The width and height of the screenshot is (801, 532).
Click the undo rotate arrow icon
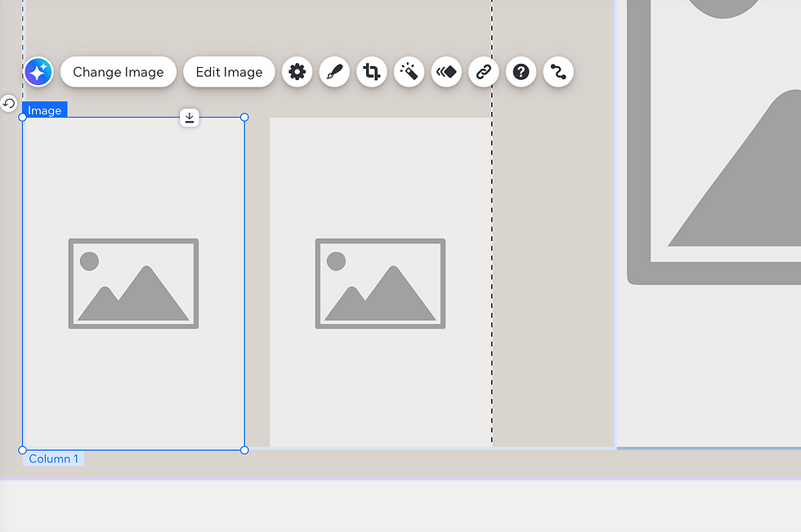click(9, 104)
